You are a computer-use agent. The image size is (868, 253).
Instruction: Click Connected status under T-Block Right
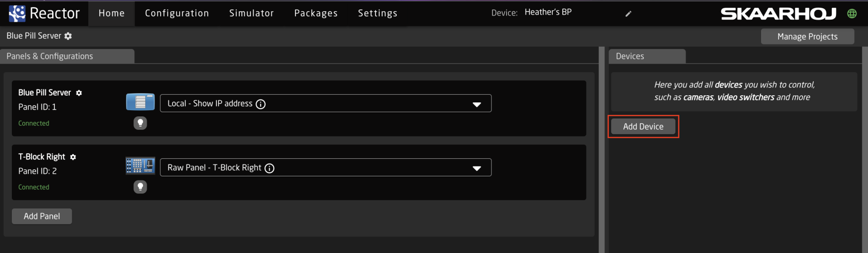tap(34, 187)
